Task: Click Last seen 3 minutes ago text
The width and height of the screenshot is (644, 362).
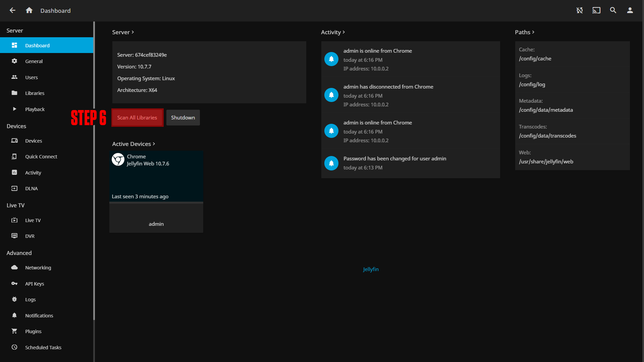Action: [140, 196]
